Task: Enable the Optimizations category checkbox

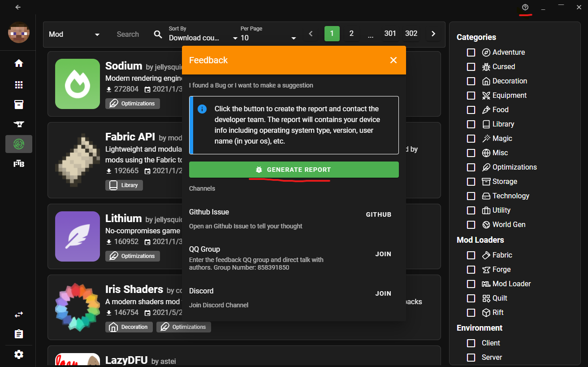Action: (471, 167)
